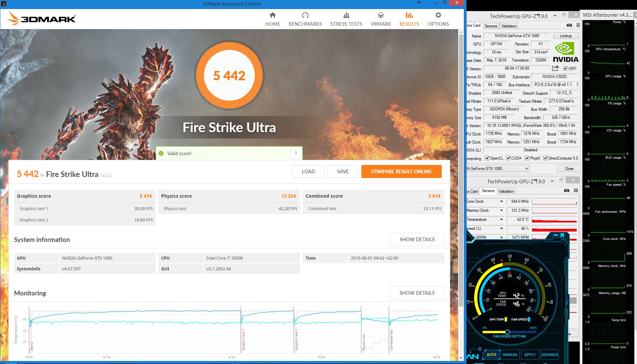Click COMPARE RESULT ONLINE
Image resolution: width=637 pixels, height=364 pixels.
(401, 171)
